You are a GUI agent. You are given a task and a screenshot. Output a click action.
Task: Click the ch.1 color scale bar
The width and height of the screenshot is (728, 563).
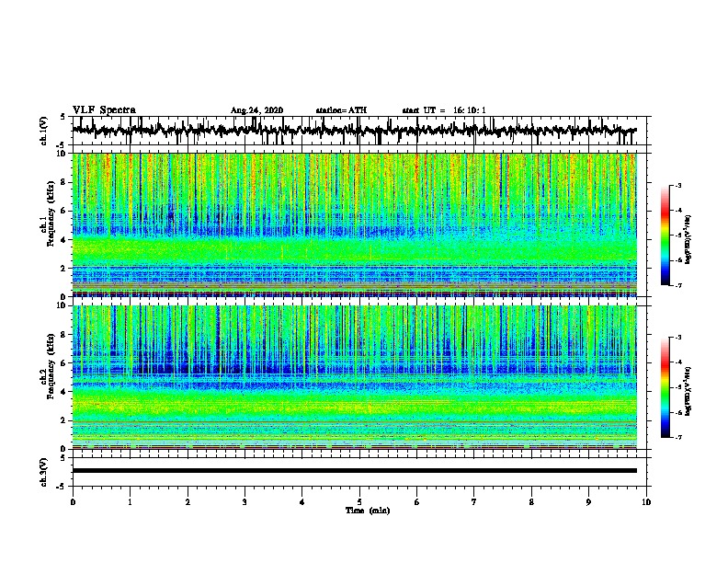(x=665, y=236)
